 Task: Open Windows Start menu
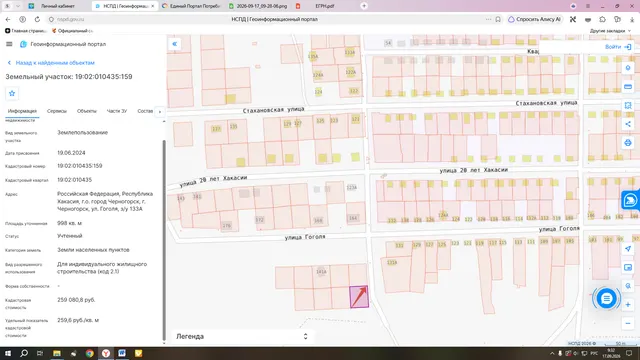8,353
